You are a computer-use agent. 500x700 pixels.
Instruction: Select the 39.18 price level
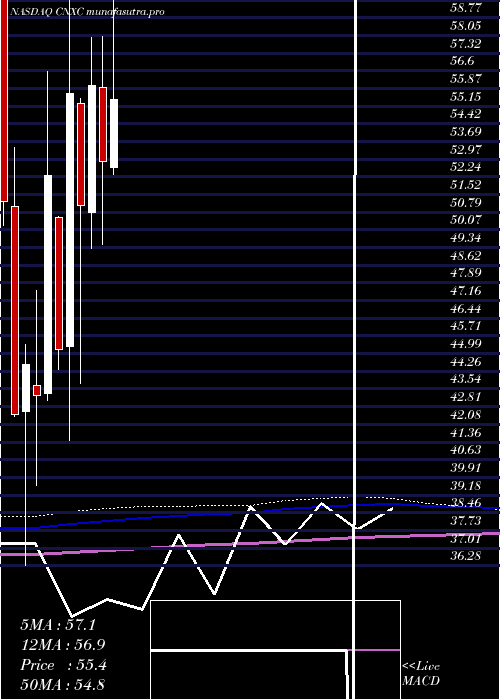click(466, 485)
